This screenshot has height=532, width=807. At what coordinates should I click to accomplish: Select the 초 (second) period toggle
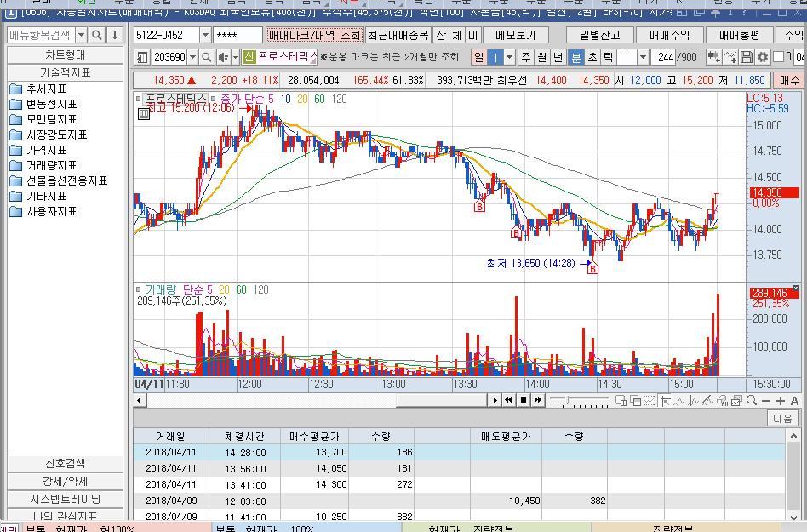[x=592, y=56]
